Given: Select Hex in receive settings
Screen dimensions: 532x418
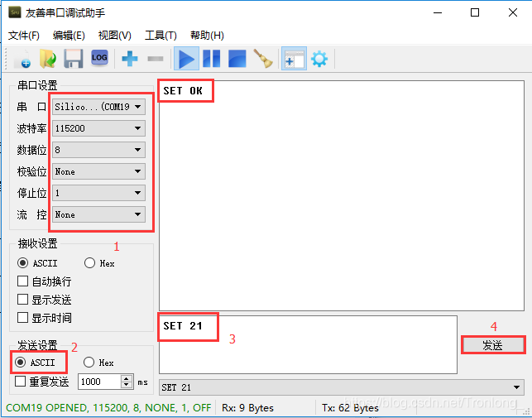Looking at the screenshot, I should click(x=99, y=263).
